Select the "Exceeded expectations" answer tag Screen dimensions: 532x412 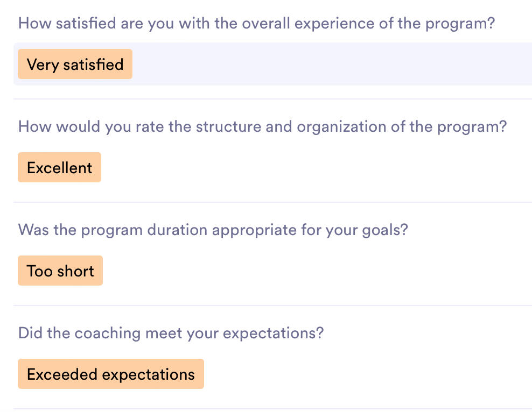111,374
